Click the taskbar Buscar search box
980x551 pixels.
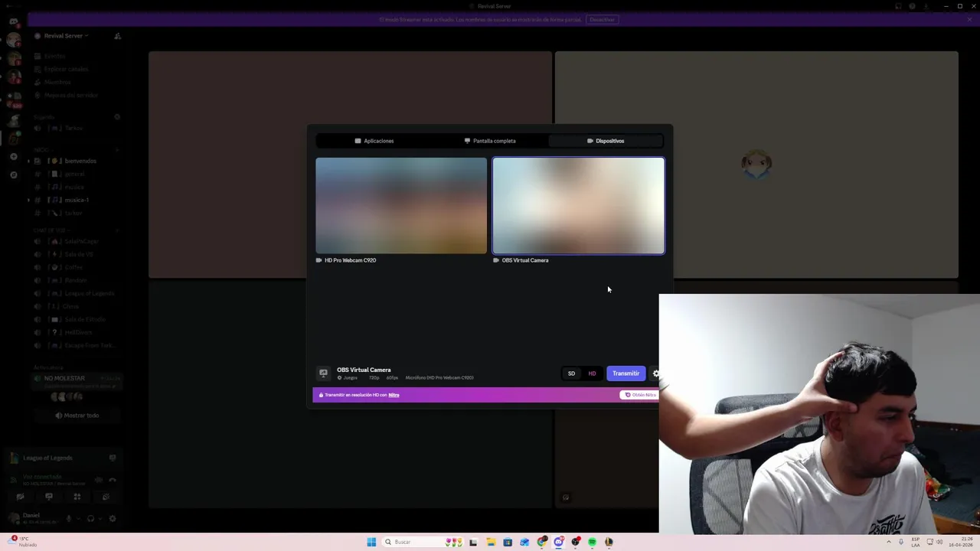click(422, 542)
